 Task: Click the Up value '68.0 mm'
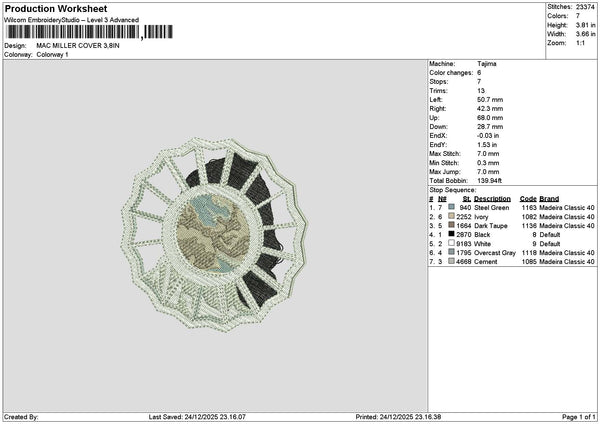490,117
